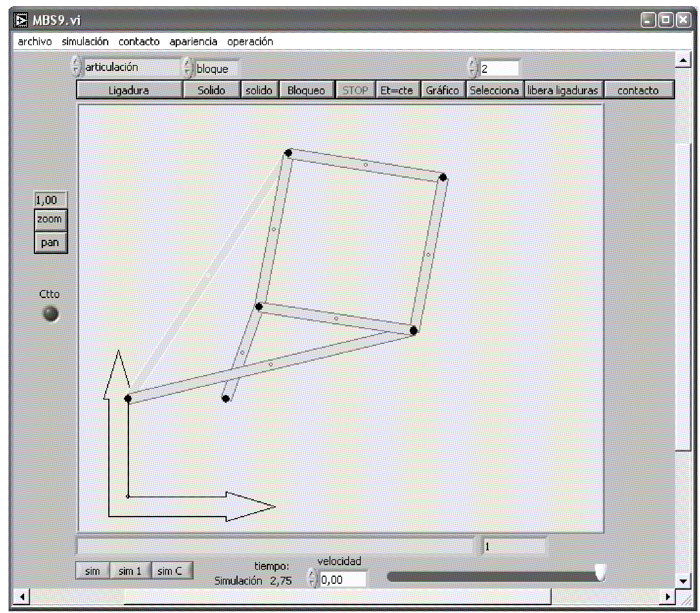Open the archivo menu
This screenshot has height=613, width=700.
pos(35,42)
